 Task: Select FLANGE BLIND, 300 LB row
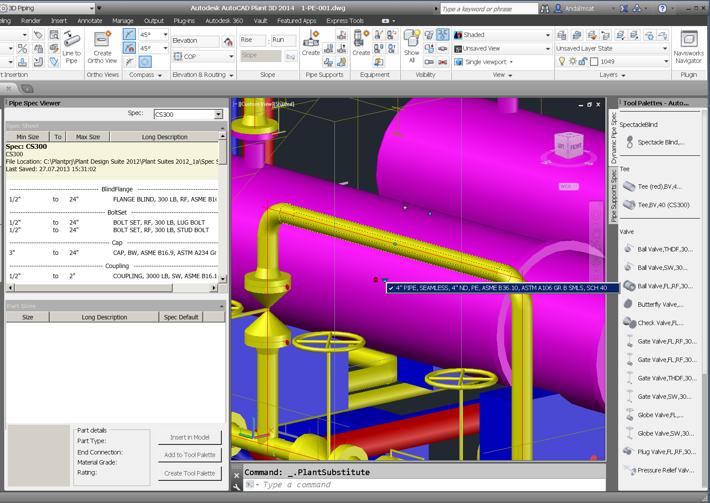(x=113, y=199)
